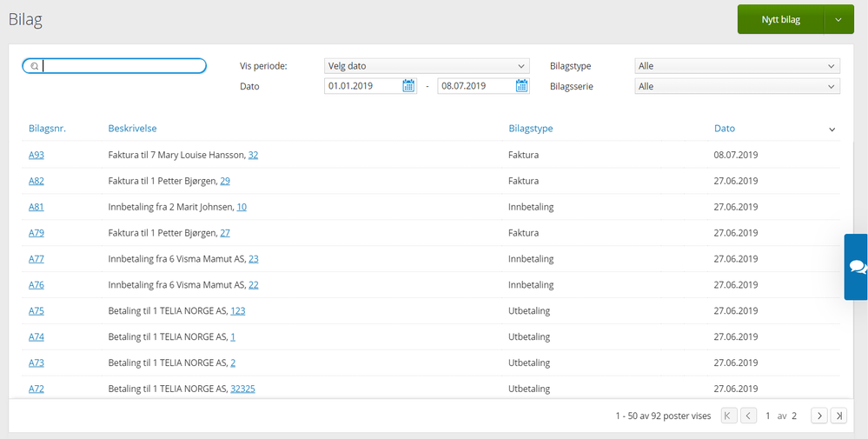Viewport: 868px width, 439px height.
Task: Click the Faktura type in row A82
Action: point(523,181)
